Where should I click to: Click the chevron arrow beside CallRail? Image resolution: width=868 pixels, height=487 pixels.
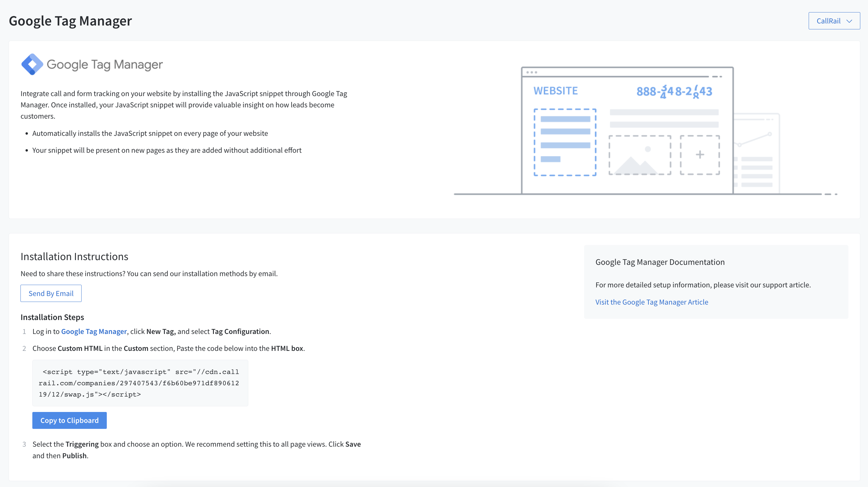[849, 21]
